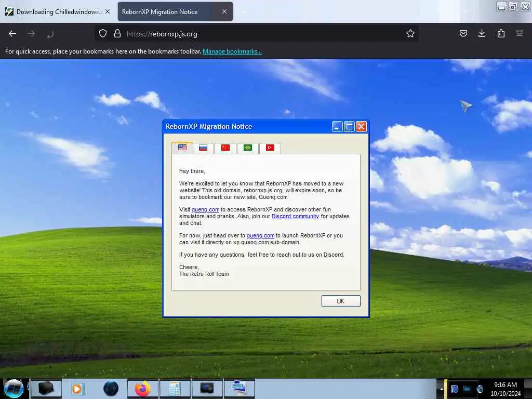Screen dimensions: 532x399
Task: Select the US flag English language tab
Action: click(182, 148)
